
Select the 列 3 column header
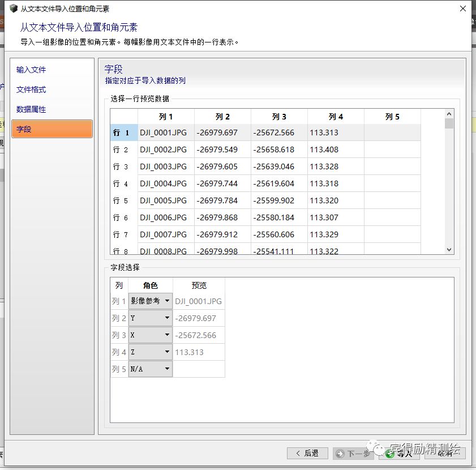click(279, 117)
